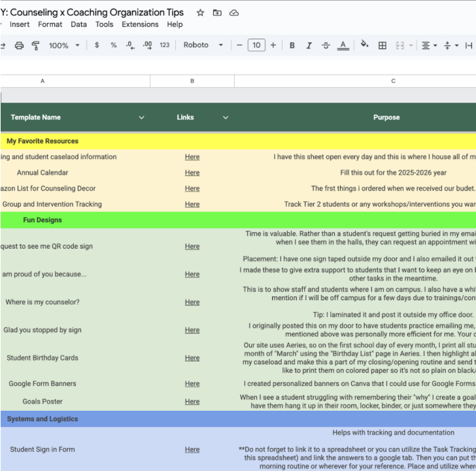Screen dimensions: 476x471
Task: Open more number formats 123
Action: pos(165,45)
